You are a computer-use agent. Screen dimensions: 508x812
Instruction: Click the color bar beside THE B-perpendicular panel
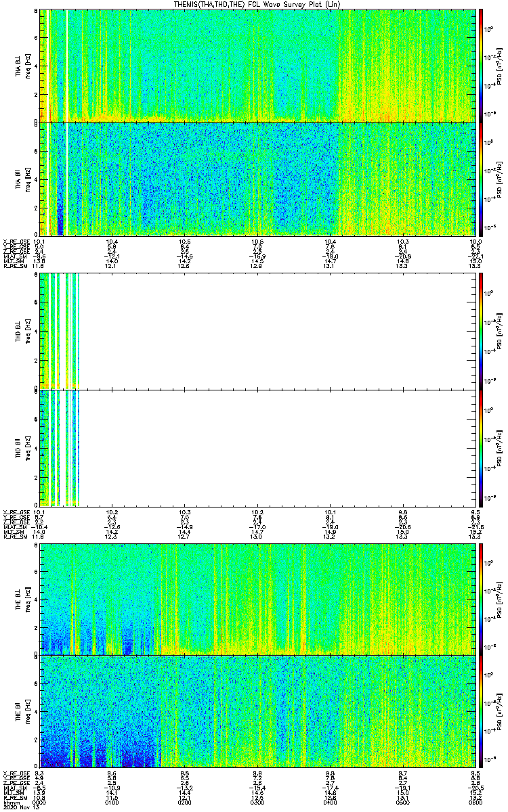[481, 599]
